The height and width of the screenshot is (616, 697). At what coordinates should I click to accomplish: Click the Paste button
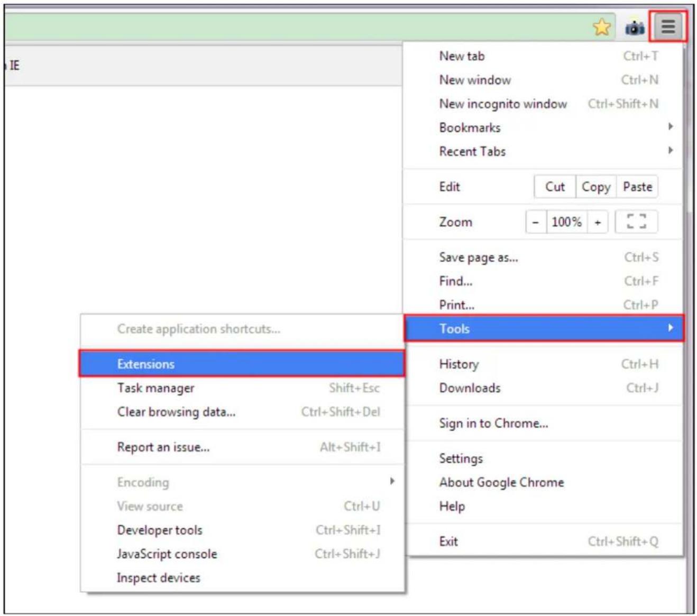637,187
